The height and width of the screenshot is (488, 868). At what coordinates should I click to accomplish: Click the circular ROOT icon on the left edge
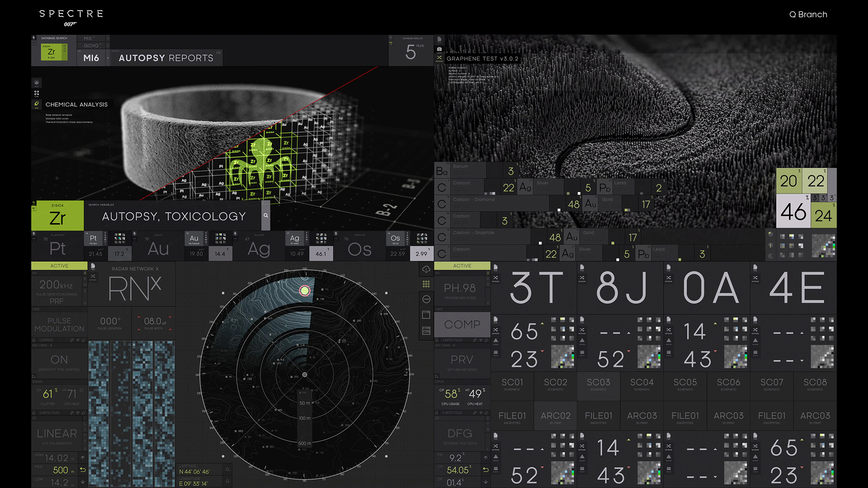(36, 82)
